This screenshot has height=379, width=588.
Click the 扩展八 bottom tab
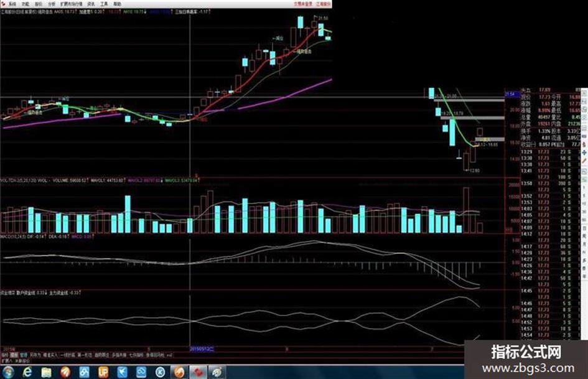6,360
